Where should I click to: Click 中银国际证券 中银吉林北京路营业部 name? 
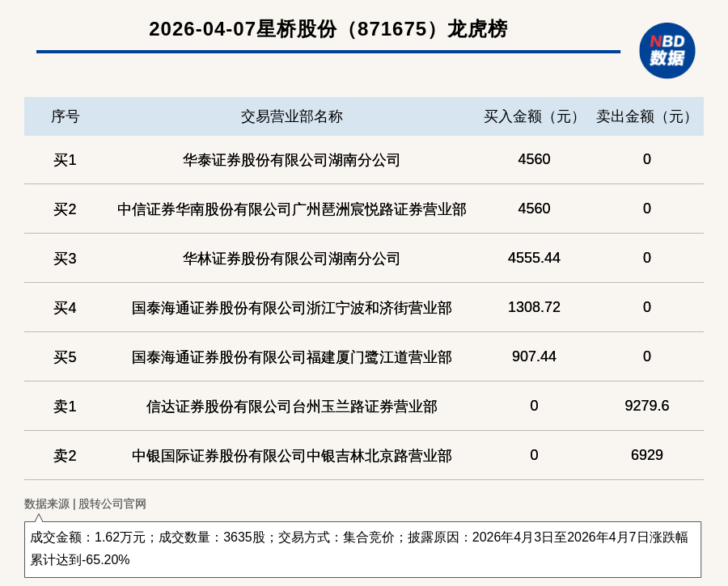coord(291,456)
